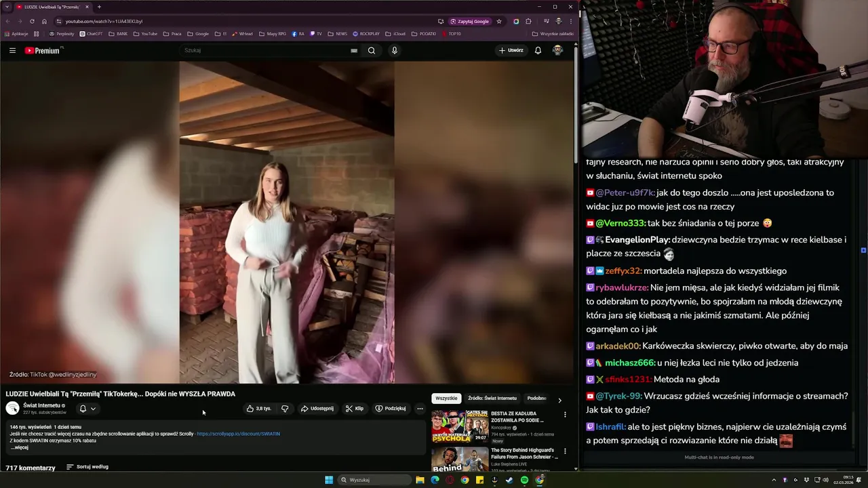Open the browser three-dot menu
Screen dimensions: 868x488
tap(571, 21)
